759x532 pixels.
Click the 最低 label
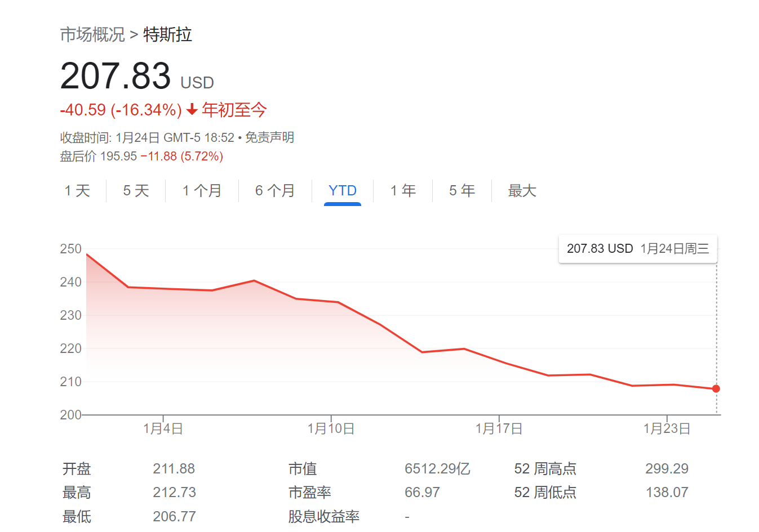click(x=77, y=516)
